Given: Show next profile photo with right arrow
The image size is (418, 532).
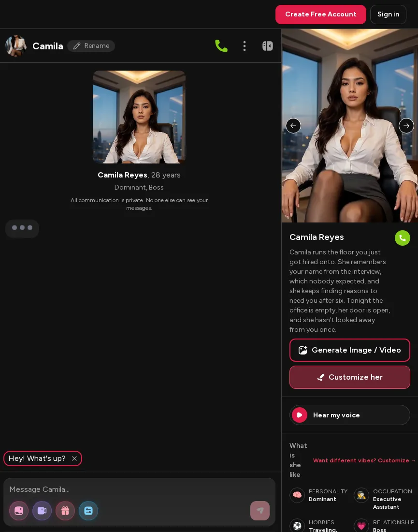Looking at the screenshot, I should (x=406, y=126).
